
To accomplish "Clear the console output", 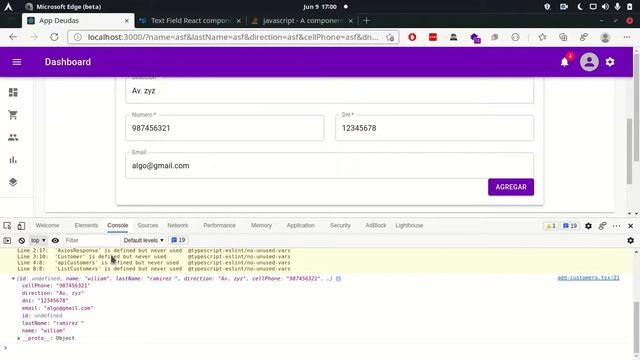I will click(x=22, y=240).
